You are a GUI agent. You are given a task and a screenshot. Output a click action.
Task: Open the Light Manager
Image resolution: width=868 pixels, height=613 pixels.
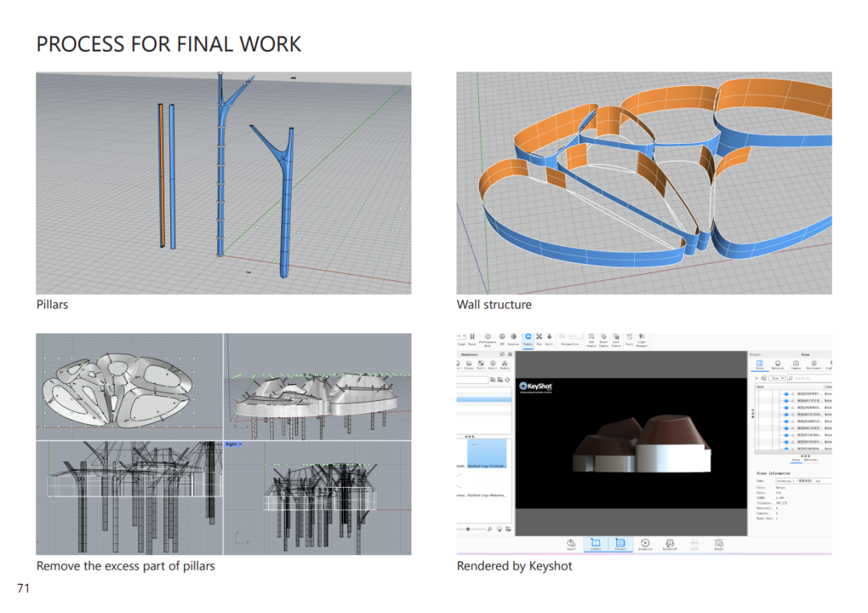[641, 338]
